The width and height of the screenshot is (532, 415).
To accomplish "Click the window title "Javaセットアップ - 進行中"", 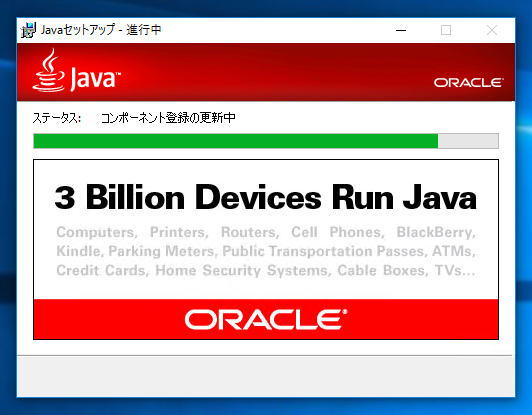I will pyautogui.click(x=101, y=30).
